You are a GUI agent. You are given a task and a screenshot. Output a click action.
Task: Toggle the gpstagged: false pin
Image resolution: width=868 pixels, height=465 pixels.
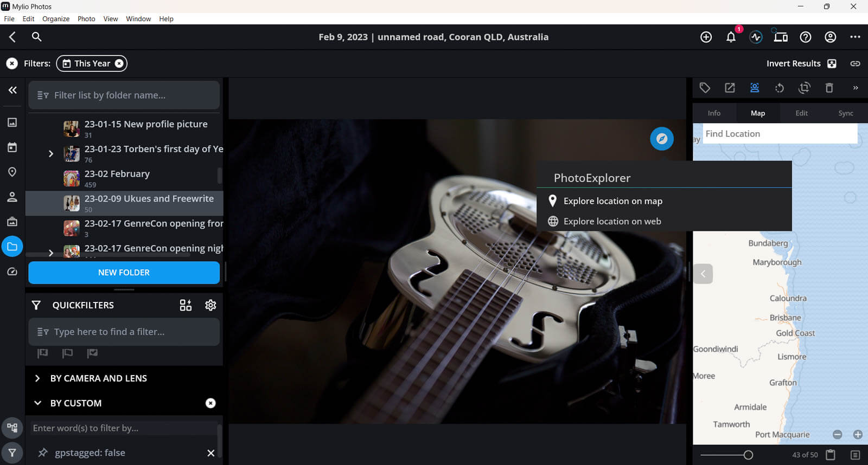pos(43,453)
